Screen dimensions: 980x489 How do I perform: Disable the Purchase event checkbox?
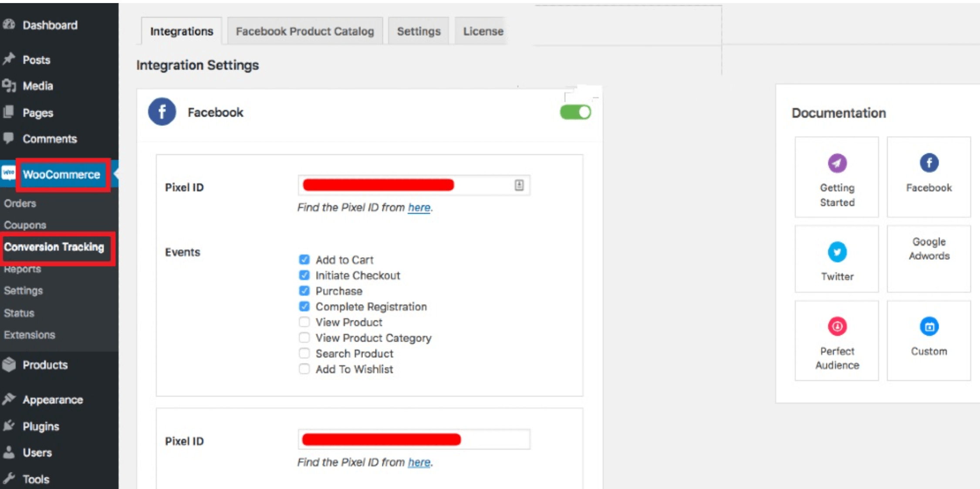[304, 291]
